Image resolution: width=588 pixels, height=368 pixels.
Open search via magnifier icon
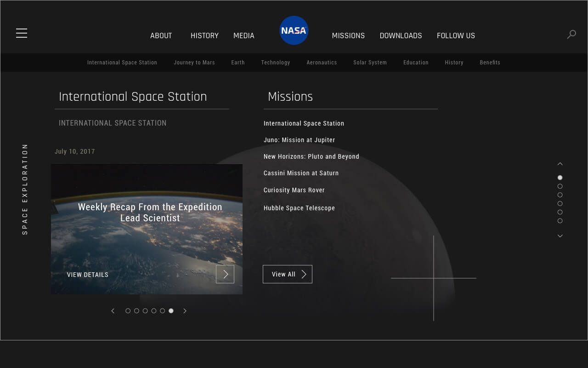[x=571, y=34]
